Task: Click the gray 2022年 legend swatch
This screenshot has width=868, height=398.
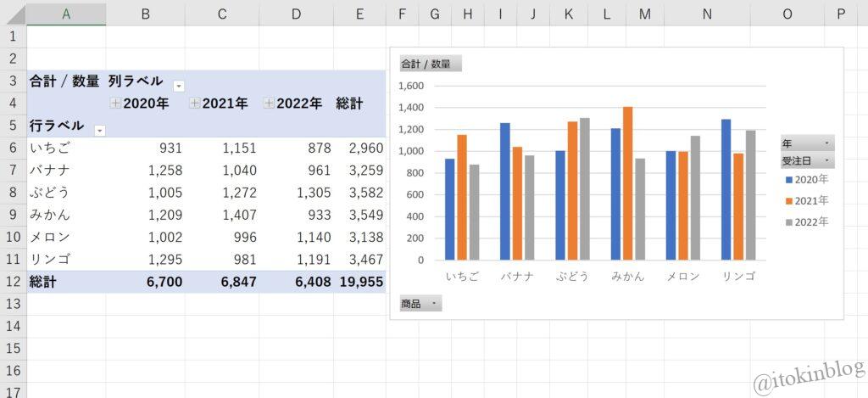Action: (788, 222)
